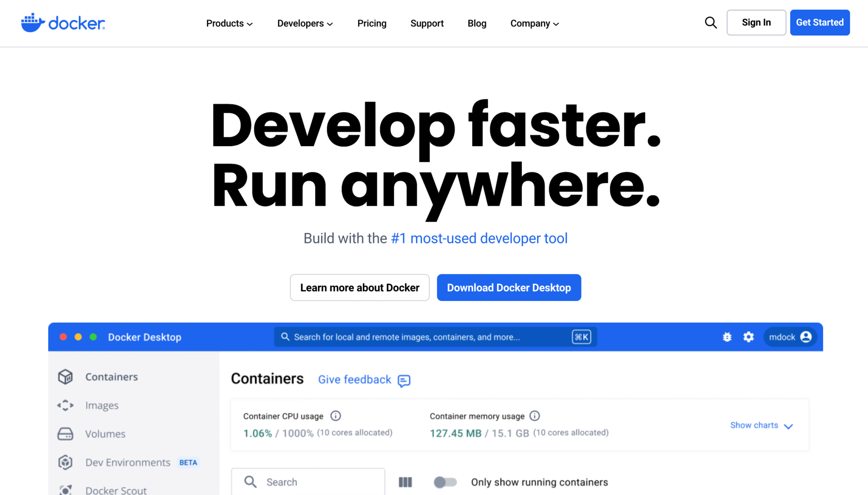Expand Show charts in Containers view

[761, 425]
